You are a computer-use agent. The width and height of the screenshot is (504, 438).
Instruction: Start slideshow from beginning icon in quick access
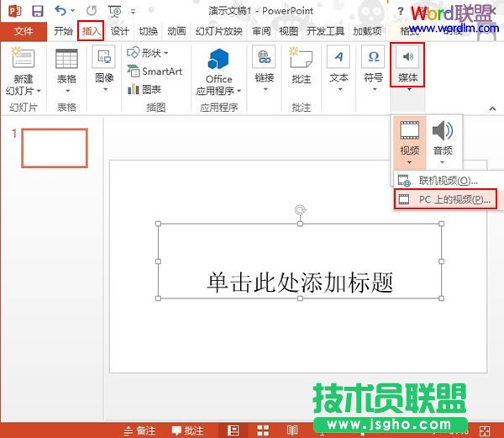pos(115,11)
